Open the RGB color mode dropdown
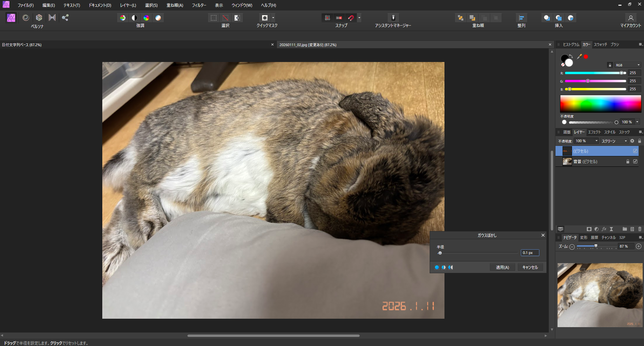 (x=627, y=65)
